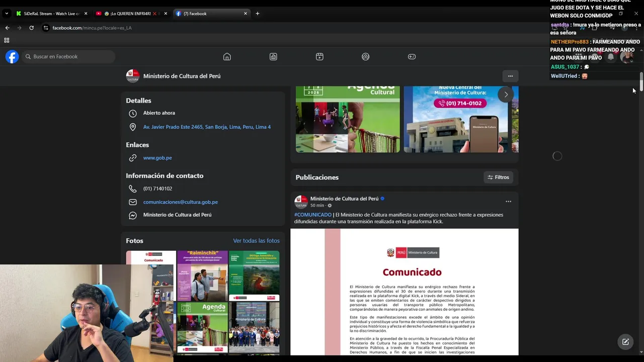Click the verified badge beside page name
The image size is (644, 362).
tap(382, 199)
